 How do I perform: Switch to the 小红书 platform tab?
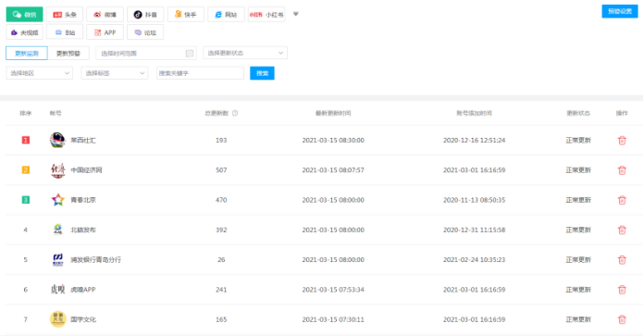(x=266, y=15)
